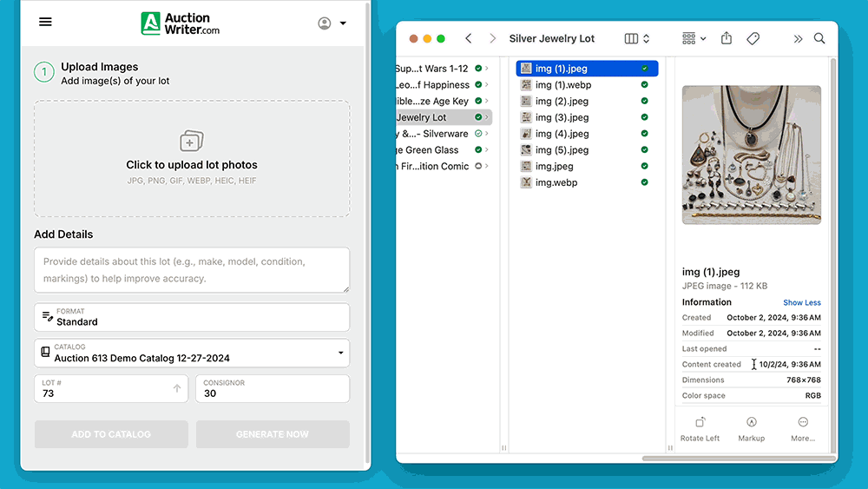Open the user account menu

click(332, 23)
